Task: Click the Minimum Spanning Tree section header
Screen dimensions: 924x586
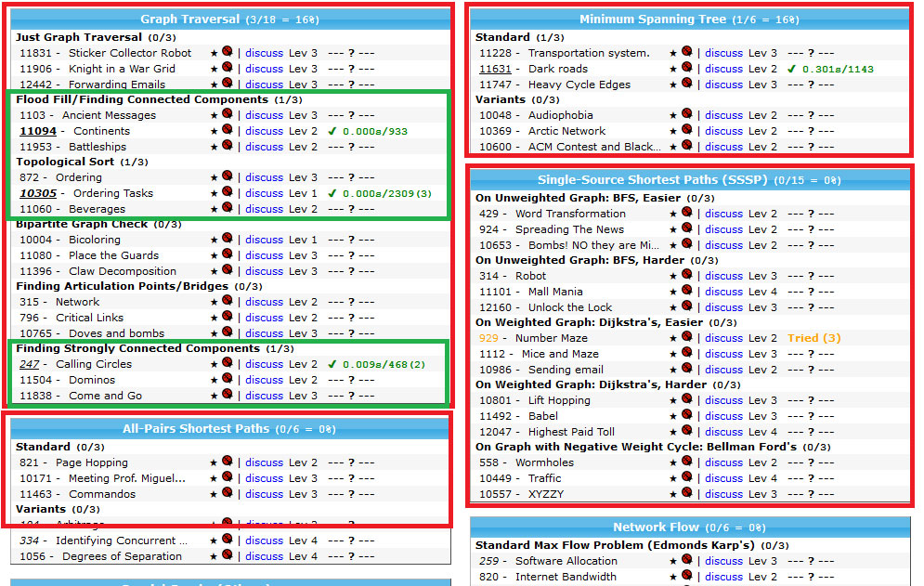Action: 689,20
